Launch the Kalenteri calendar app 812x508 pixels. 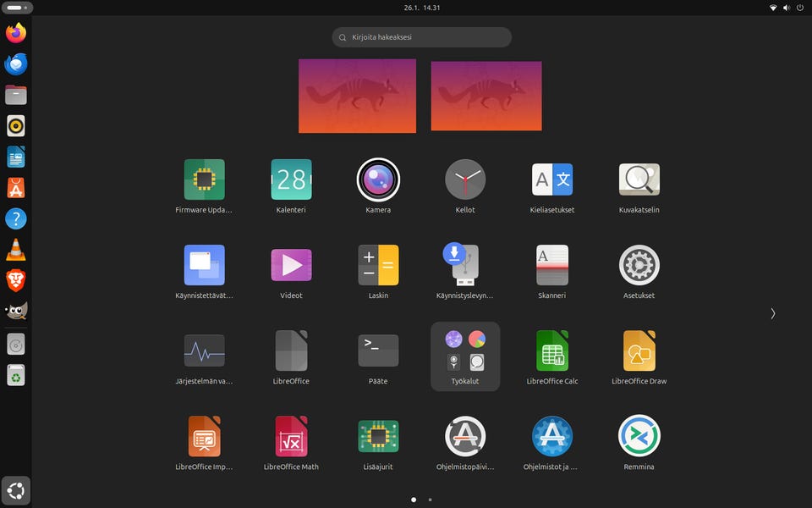[x=291, y=179]
